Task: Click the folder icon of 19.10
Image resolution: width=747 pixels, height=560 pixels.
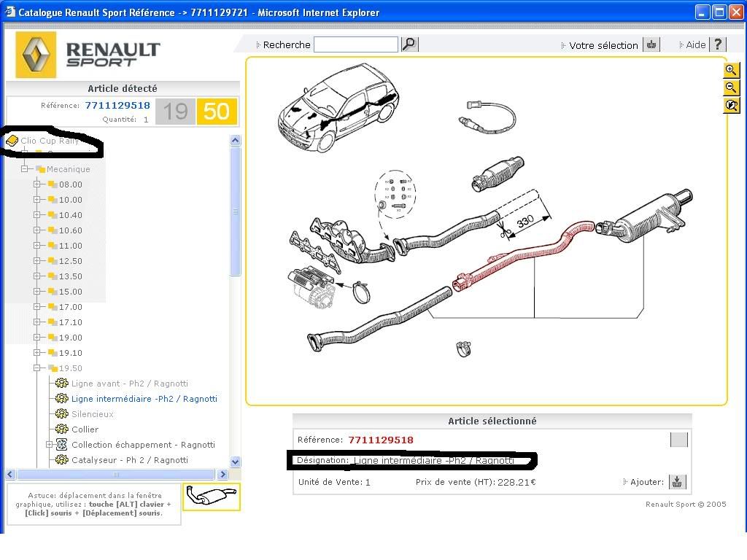Action: pyautogui.click(x=53, y=353)
